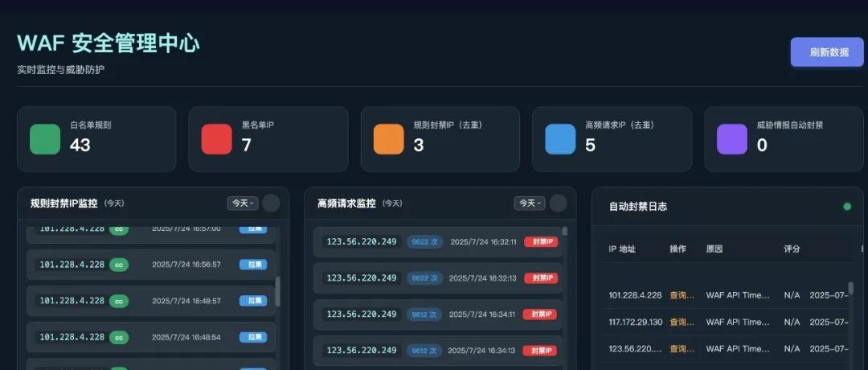The height and width of the screenshot is (370, 868).
Task: Select IP 101.228.4.228 in the 16:48:54 row
Action: 72,337
